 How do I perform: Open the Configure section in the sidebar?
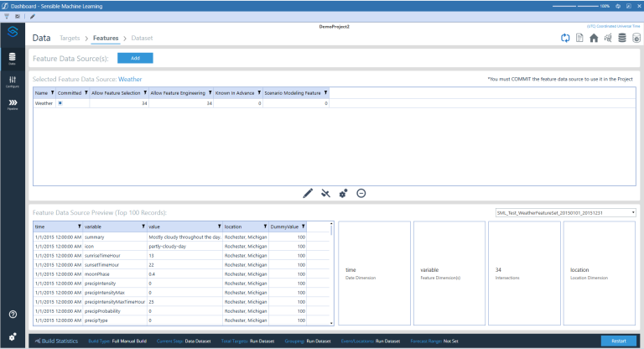13,81
